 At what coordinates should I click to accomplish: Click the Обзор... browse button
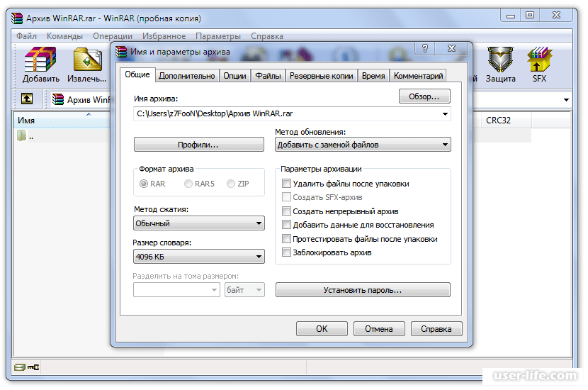tap(424, 96)
